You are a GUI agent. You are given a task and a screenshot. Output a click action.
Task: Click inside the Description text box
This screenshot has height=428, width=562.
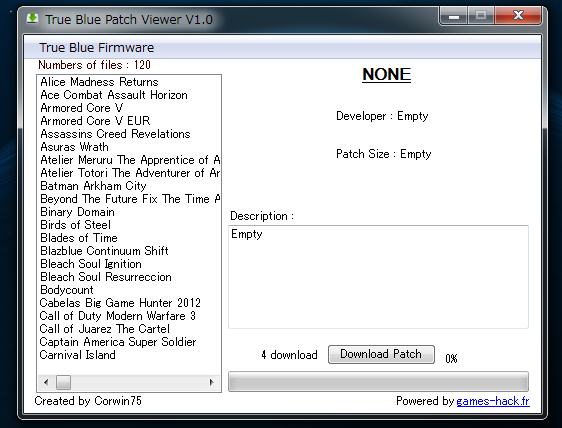pyautogui.click(x=378, y=277)
